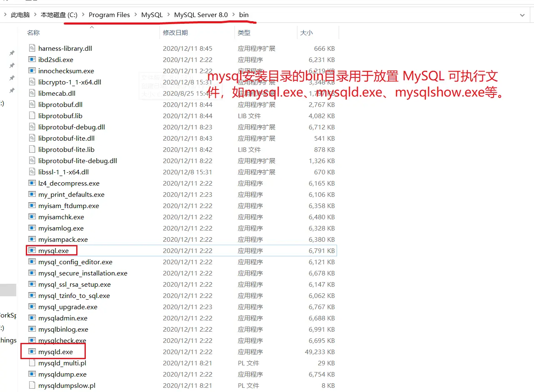Select the mysql_tzinfo_to_sql.exe file name
This screenshot has width=534, height=392.
click(x=74, y=295)
